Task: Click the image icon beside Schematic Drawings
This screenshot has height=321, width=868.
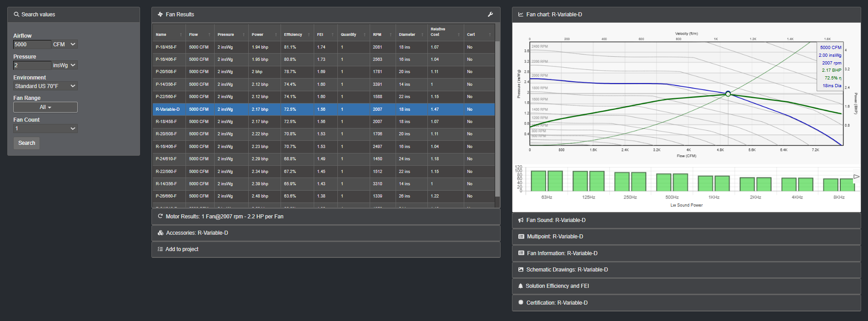Action: click(521, 270)
